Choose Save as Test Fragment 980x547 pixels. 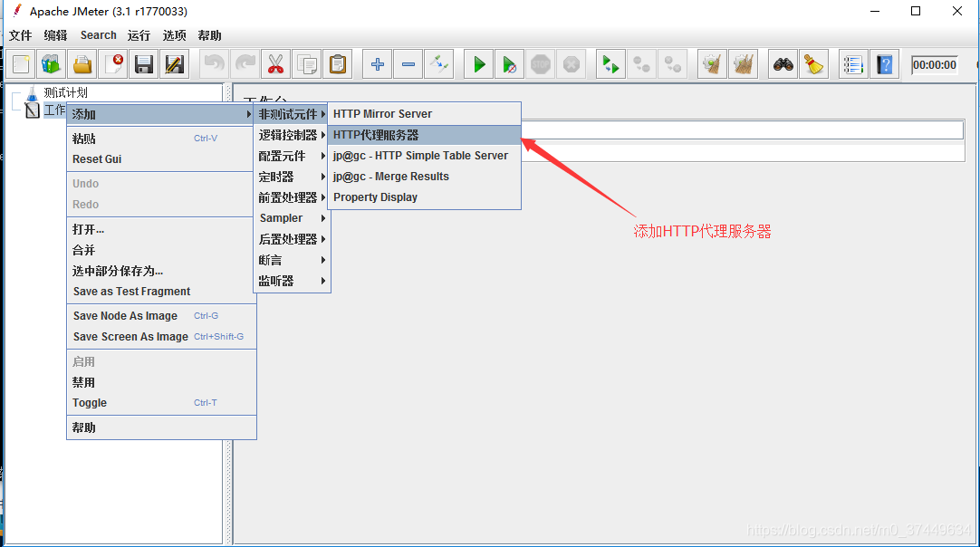130,291
